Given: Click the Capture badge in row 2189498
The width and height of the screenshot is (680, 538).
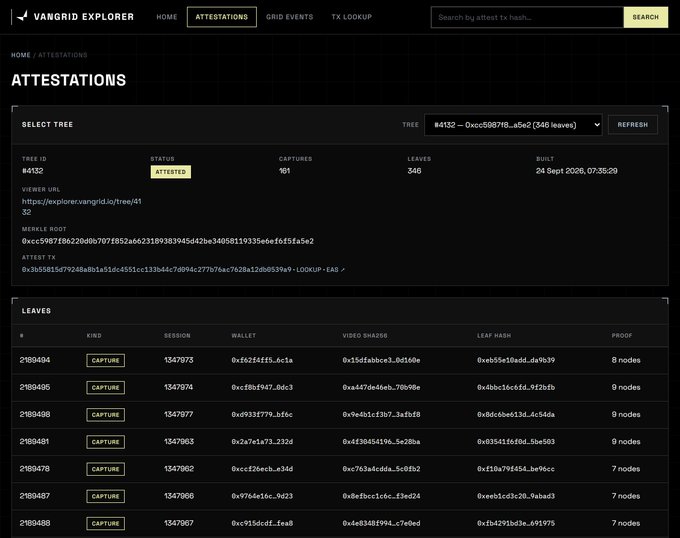Looking at the screenshot, I should pos(105,414).
